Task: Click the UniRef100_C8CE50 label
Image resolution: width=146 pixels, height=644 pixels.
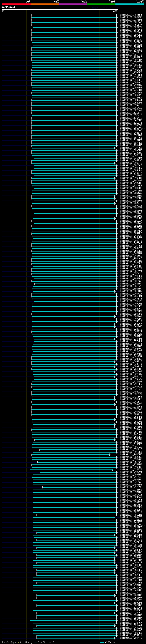Action: coord(131,65)
